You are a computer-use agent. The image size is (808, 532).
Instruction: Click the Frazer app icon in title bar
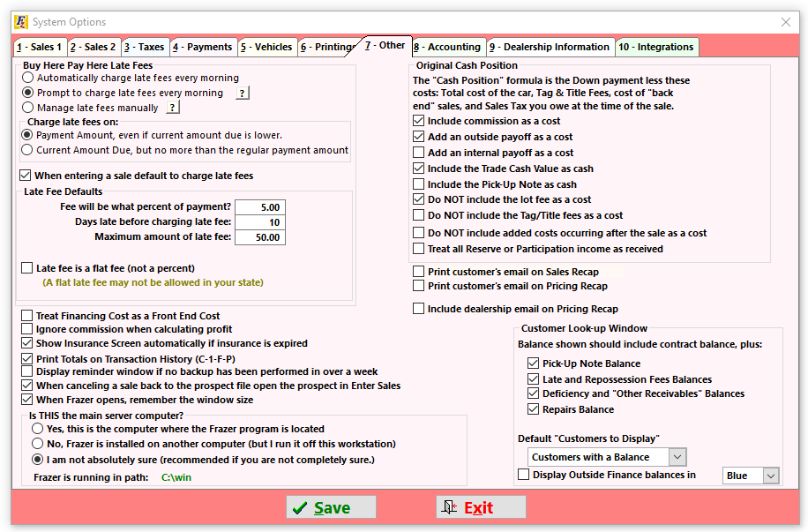tap(19, 22)
